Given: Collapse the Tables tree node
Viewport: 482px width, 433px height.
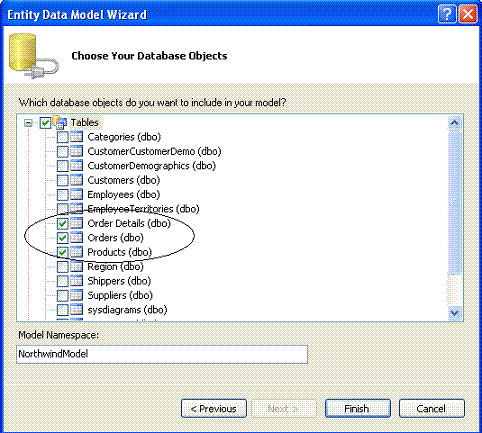Looking at the screenshot, I should tap(29, 123).
